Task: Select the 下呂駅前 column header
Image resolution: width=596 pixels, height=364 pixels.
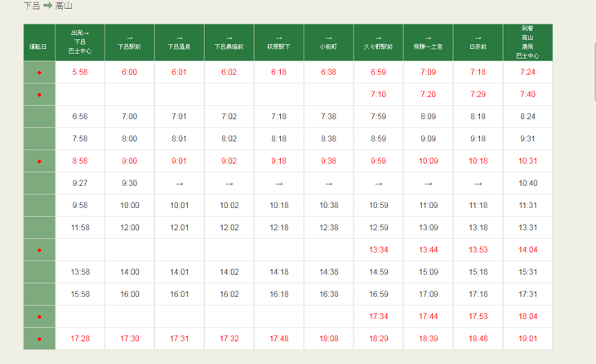Action: click(x=130, y=42)
